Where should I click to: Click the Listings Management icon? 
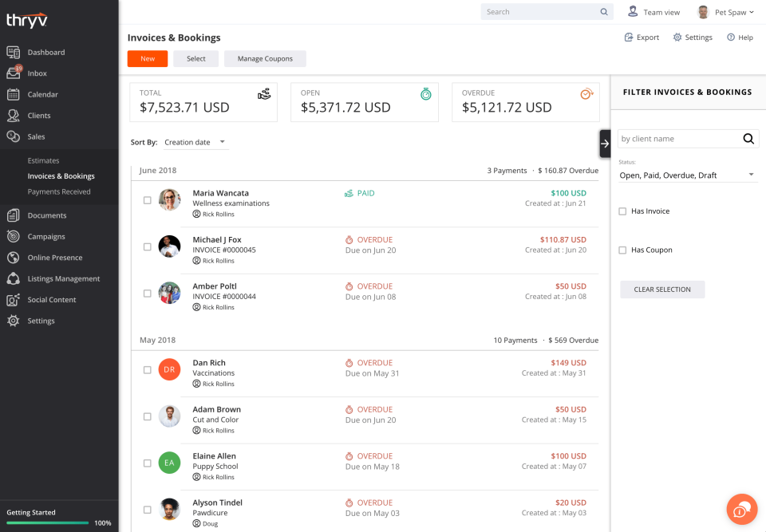(x=14, y=278)
